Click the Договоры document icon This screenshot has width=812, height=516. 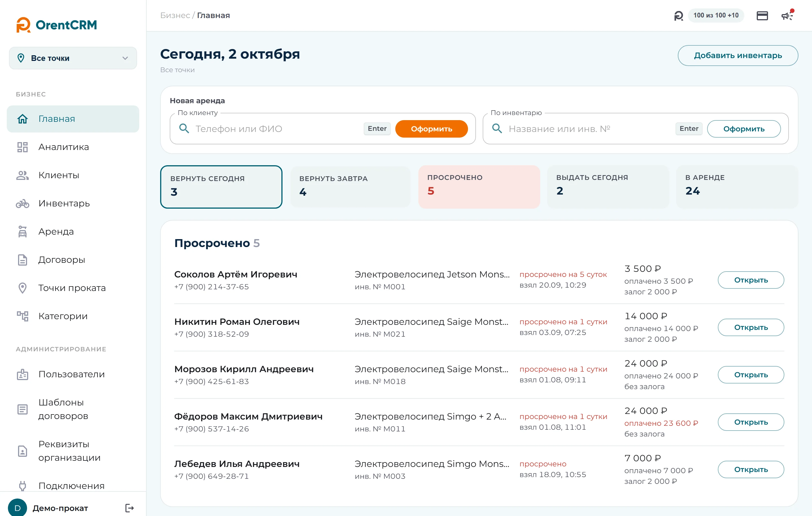pyautogui.click(x=23, y=260)
